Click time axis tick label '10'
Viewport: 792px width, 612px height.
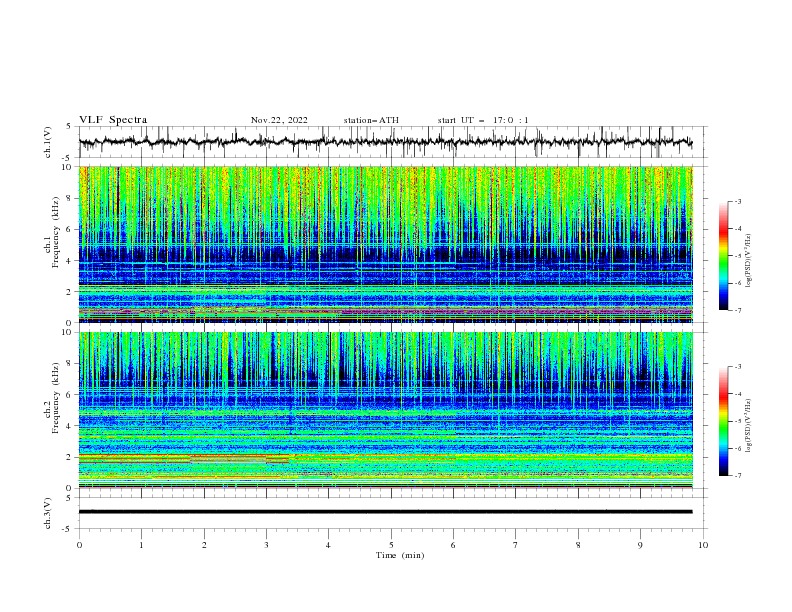pyautogui.click(x=703, y=545)
